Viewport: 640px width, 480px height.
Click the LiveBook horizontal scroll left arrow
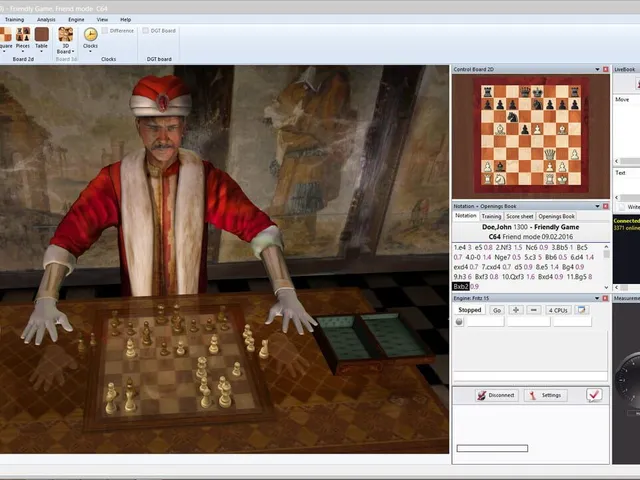pyautogui.click(x=617, y=161)
